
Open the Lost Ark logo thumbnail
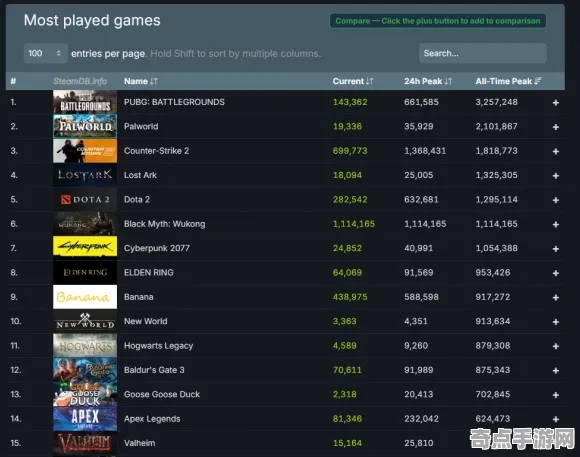[x=85, y=175]
